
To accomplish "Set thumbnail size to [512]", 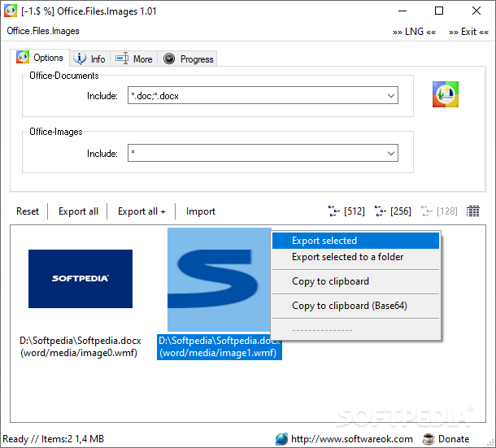I will (x=346, y=211).
